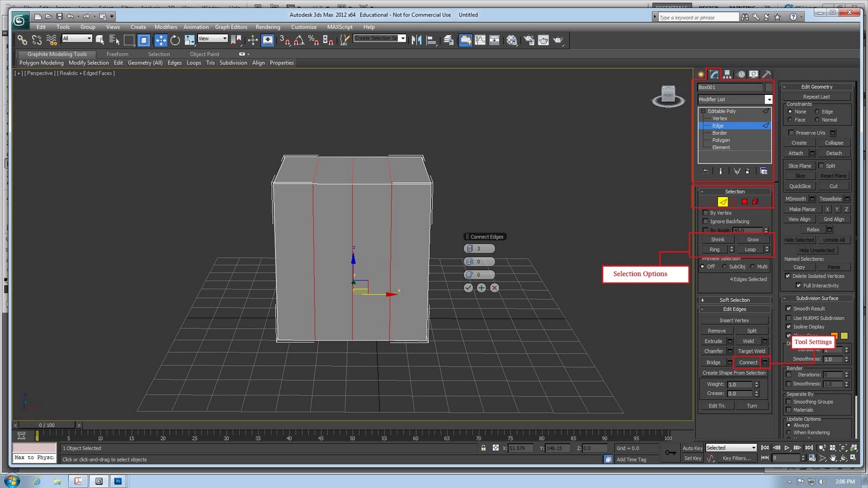The image size is (868, 488).
Task: Click the ViewCube in viewport
Action: pyautogui.click(x=668, y=96)
